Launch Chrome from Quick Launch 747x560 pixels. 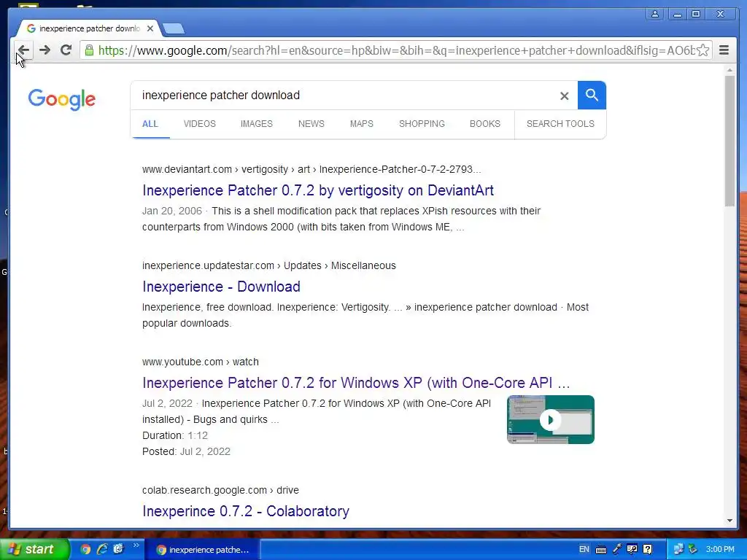[x=85, y=550]
